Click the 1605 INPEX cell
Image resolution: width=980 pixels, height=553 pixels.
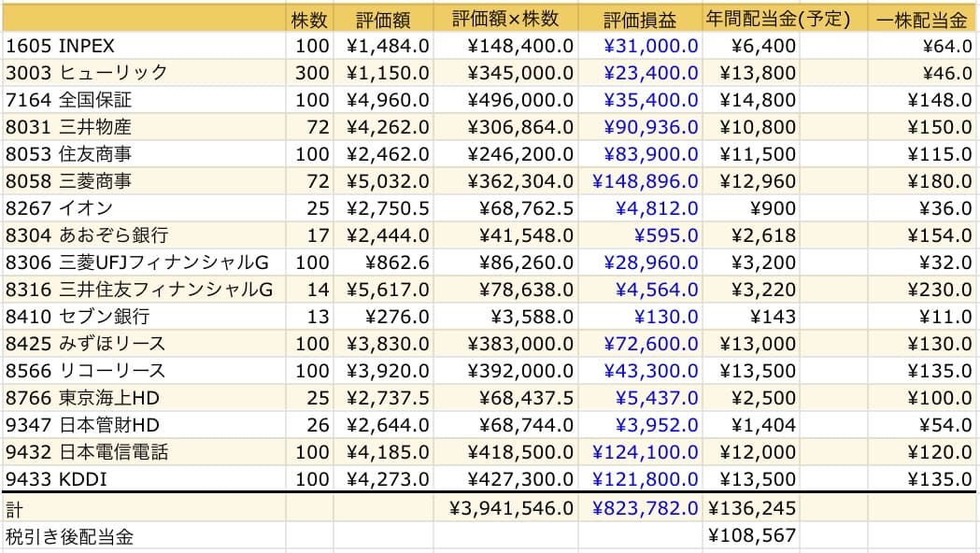pyautogui.click(x=145, y=46)
